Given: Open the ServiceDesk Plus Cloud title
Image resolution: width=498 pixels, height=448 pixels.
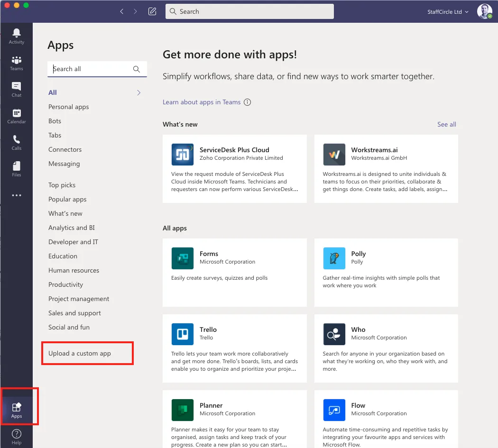Looking at the screenshot, I should (x=234, y=150).
